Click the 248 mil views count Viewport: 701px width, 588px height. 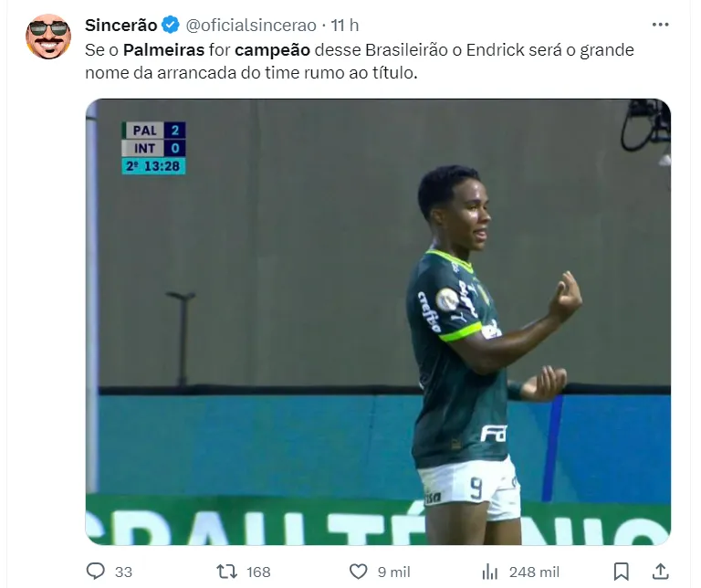(x=534, y=572)
